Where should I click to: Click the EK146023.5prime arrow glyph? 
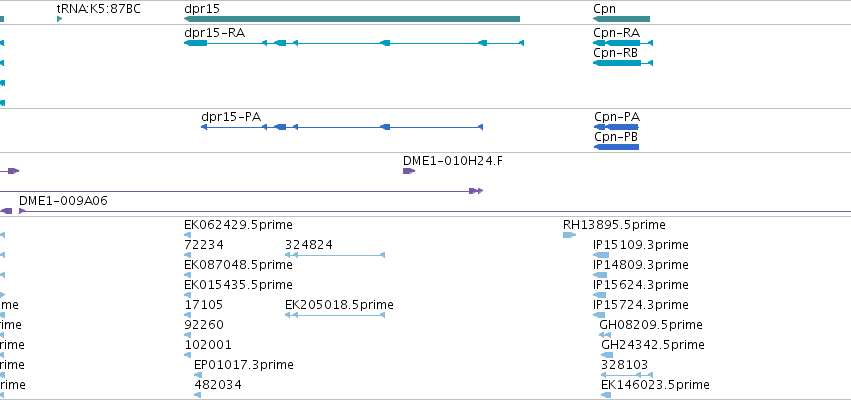pos(606,395)
